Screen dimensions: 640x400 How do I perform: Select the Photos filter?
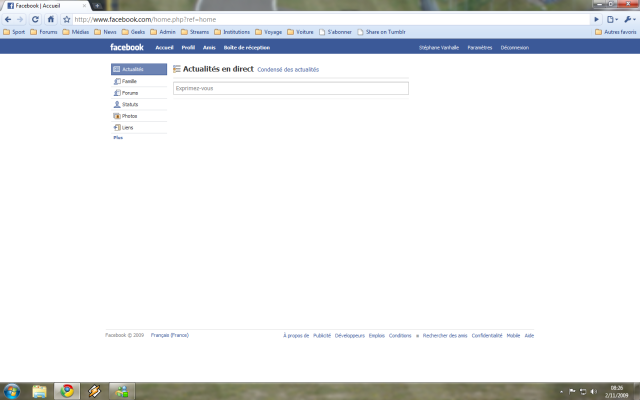click(x=139, y=116)
